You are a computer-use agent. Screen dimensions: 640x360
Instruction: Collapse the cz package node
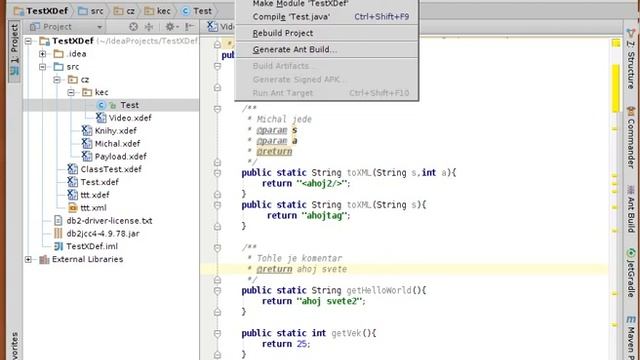pos(57,80)
